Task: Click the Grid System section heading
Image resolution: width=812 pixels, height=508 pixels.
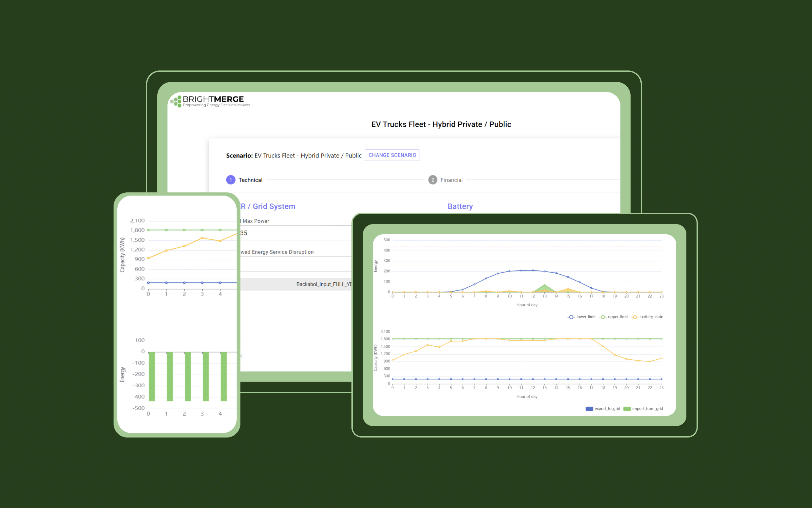Action: (x=268, y=206)
